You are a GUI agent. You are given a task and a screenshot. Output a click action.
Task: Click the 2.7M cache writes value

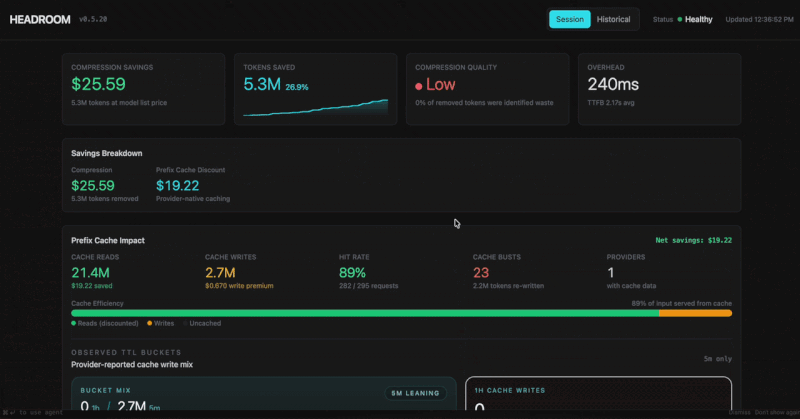click(x=220, y=273)
